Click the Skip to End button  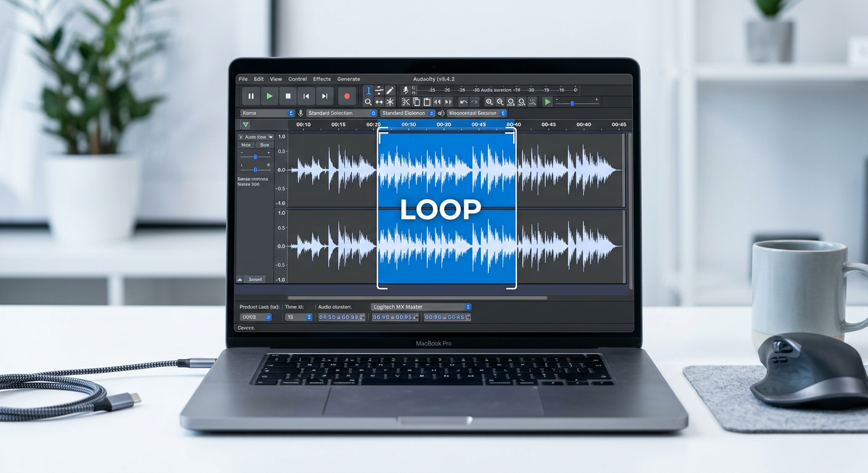coord(324,96)
